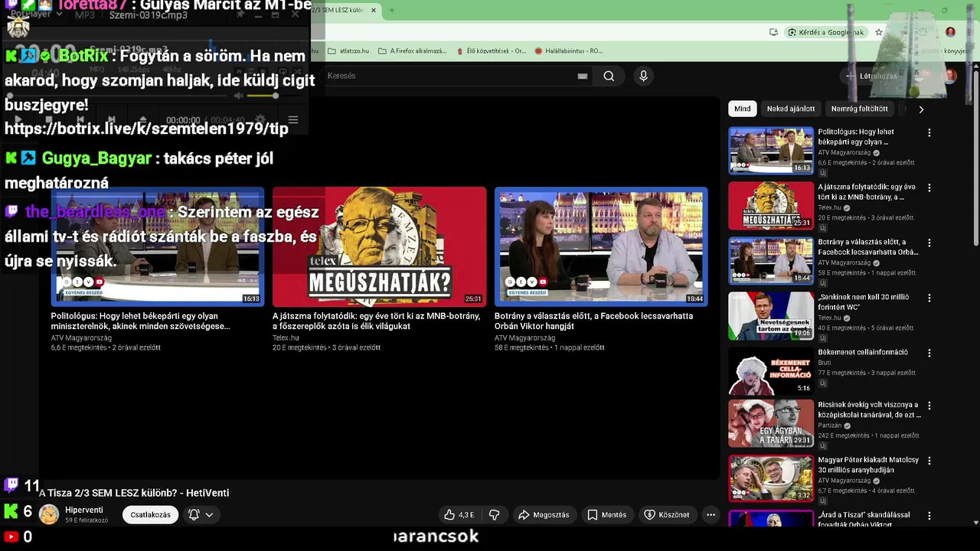Open the Létrehozás create button
This screenshot has width=980, height=551.
coord(871,76)
